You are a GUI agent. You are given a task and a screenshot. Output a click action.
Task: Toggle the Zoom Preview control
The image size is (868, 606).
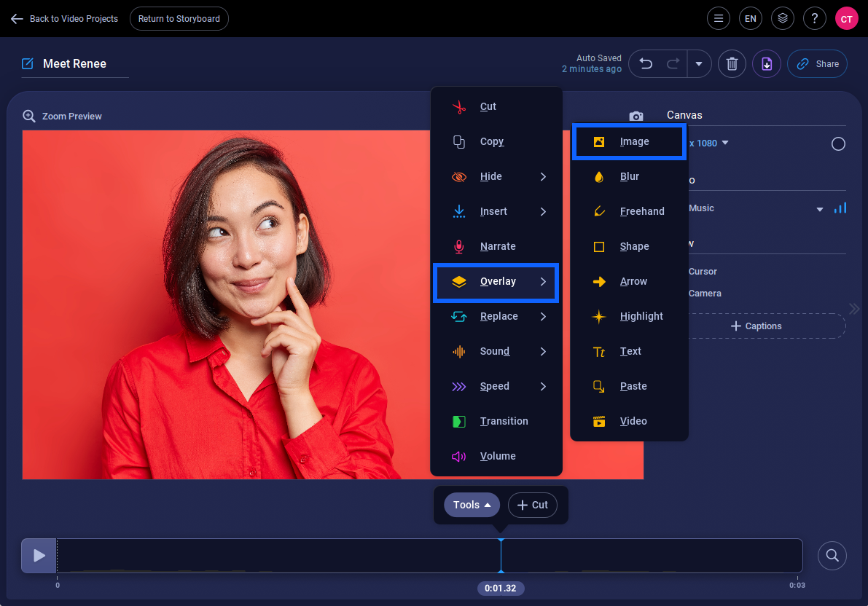[x=63, y=116]
